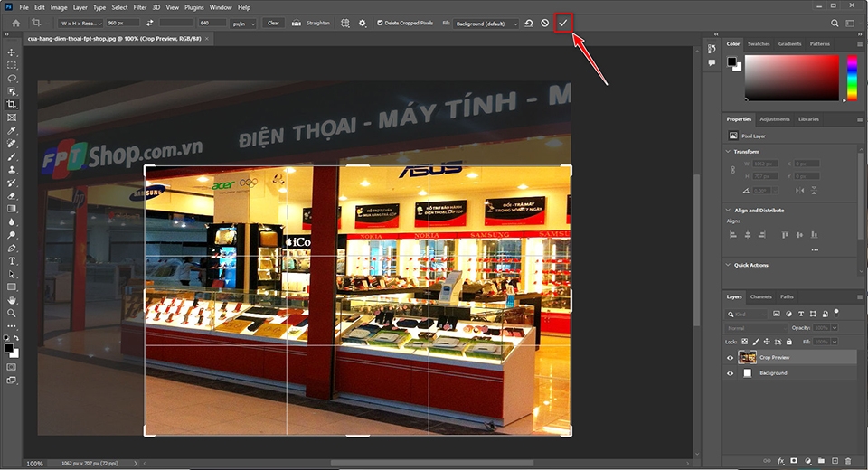Hide the Background layer
The image size is (868, 470).
(x=730, y=373)
